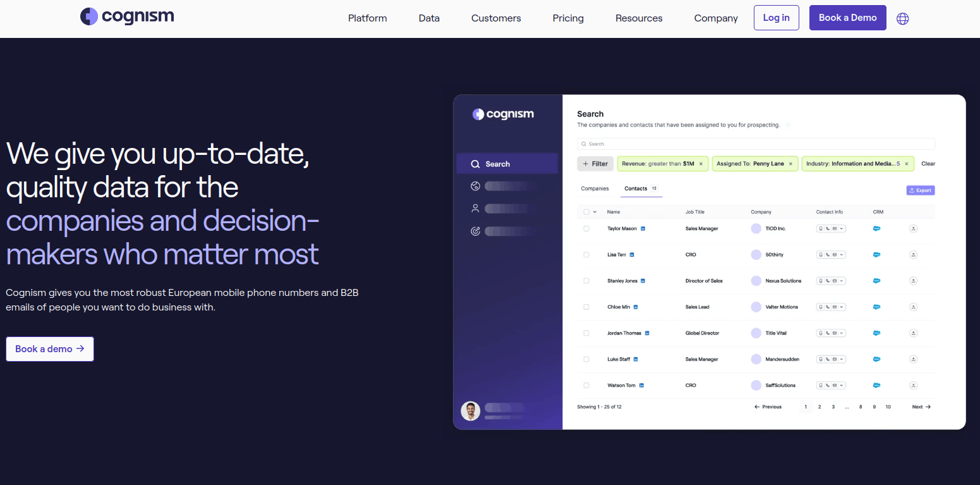The width and height of the screenshot is (980, 485).
Task: Click Salesforce CRM icon in Lisa Terr row
Action: click(x=876, y=255)
